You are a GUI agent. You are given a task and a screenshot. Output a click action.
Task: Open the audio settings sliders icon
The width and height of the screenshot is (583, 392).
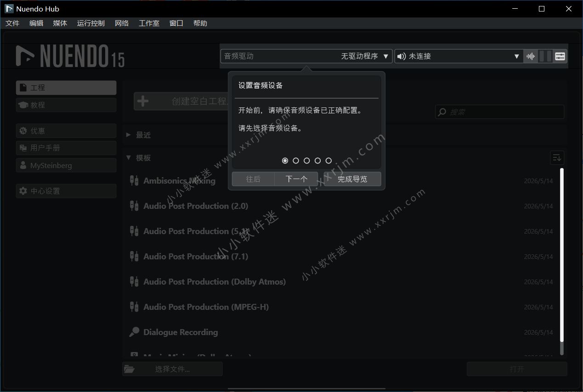click(x=560, y=56)
